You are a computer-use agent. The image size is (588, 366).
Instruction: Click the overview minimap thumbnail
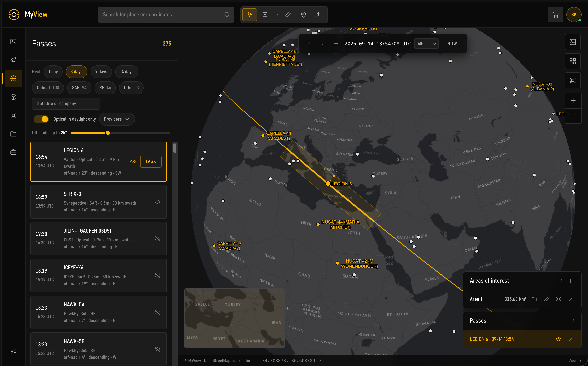(234, 318)
